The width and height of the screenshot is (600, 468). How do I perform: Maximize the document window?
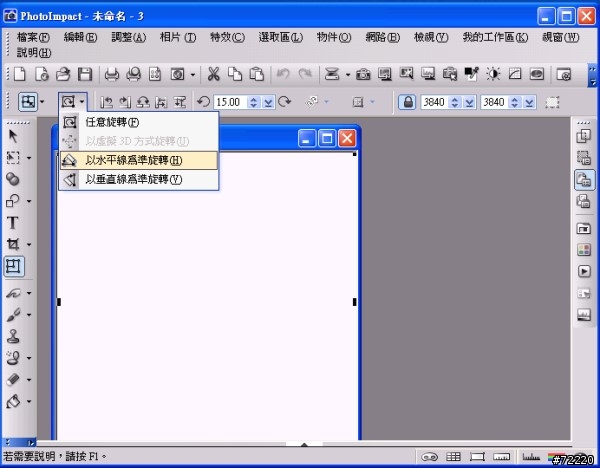[x=326, y=138]
